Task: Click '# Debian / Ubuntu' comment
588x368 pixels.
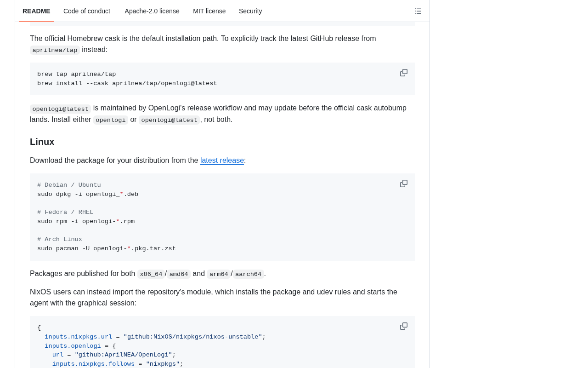Action: 69,185
